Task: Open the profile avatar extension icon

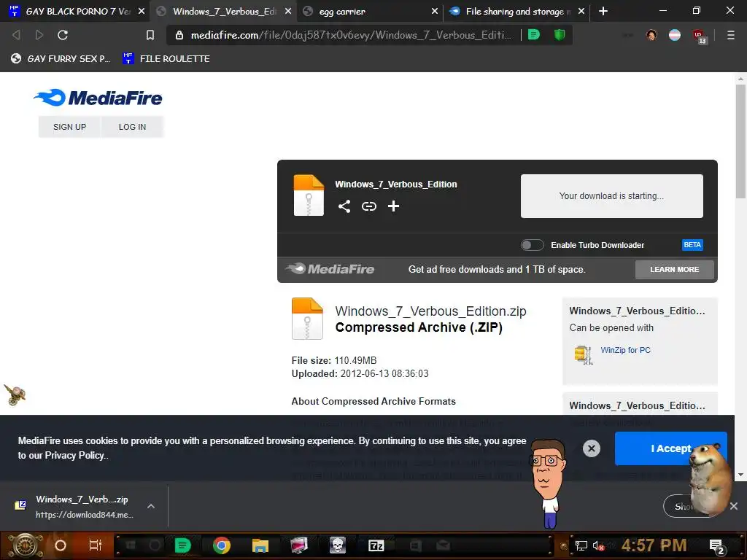Action: tap(651, 35)
